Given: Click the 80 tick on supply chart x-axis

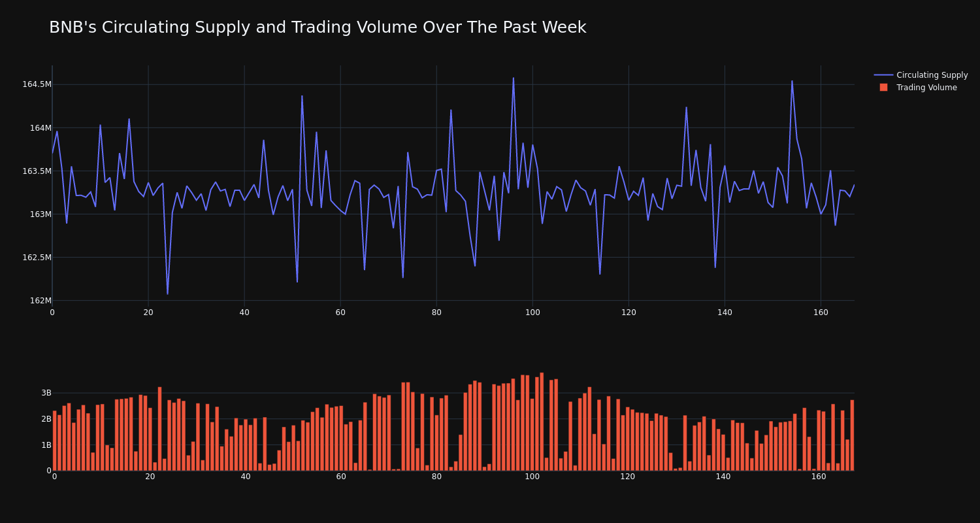Looking at the screenshot, I should pos(436,312).
